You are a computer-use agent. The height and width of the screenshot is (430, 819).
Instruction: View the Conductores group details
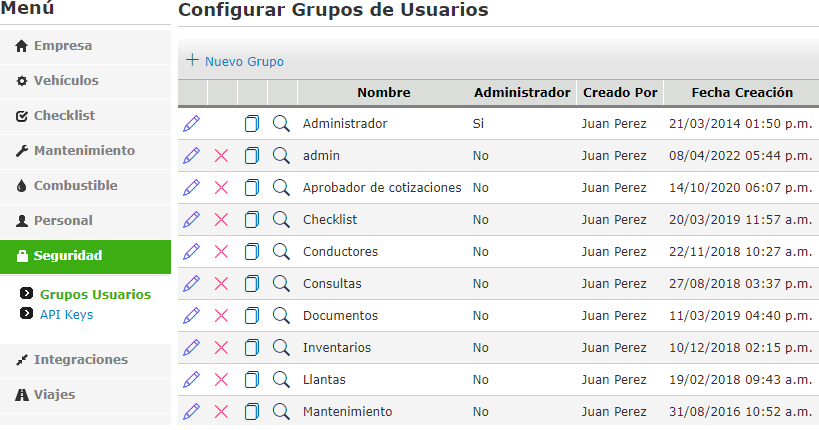point(281,252)
